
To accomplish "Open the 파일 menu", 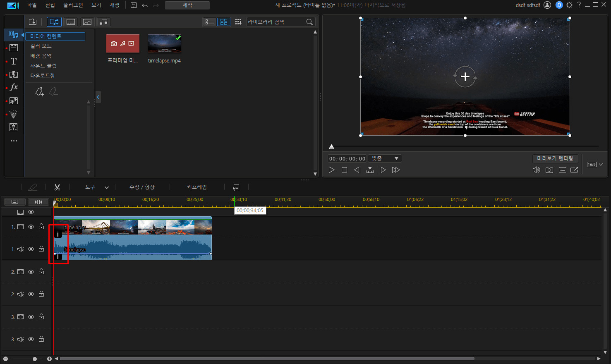I will tap(31, 5).
